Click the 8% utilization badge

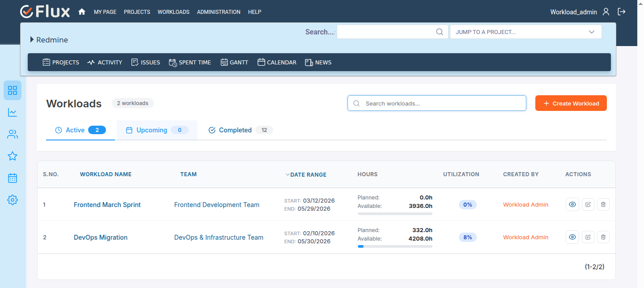pos(468,237)
